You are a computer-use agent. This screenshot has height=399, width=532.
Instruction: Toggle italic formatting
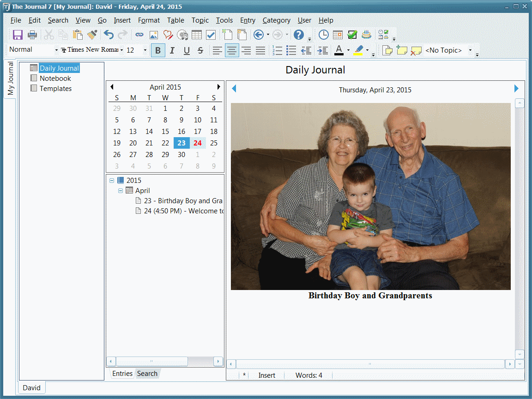pos(172,50)
